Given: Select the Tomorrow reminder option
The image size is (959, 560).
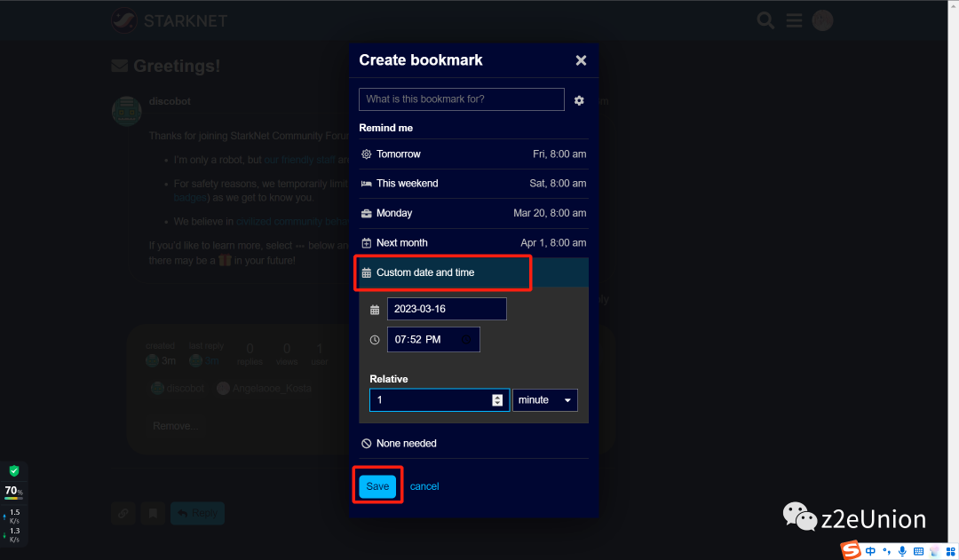Looking at the screenshot, I should coord(472,154).
